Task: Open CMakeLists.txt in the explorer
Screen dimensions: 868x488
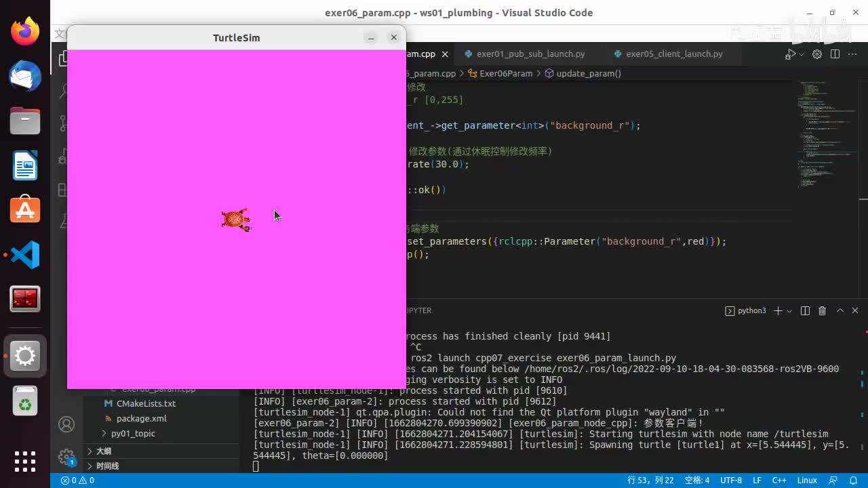Action: coord(146,403)
